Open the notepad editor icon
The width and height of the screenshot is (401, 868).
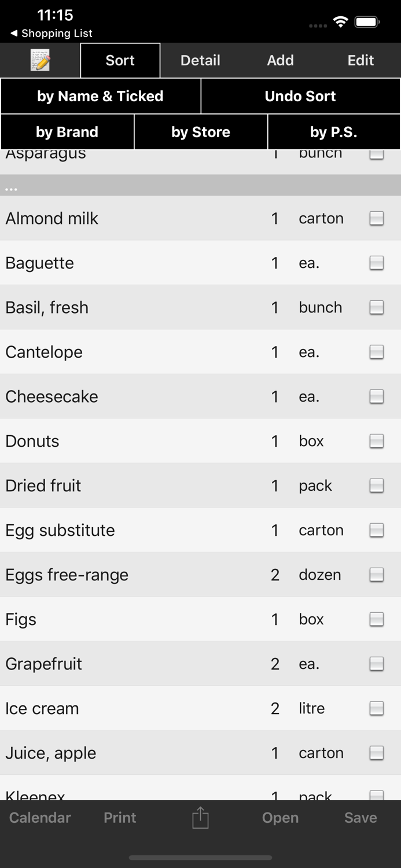click(39, 60)
